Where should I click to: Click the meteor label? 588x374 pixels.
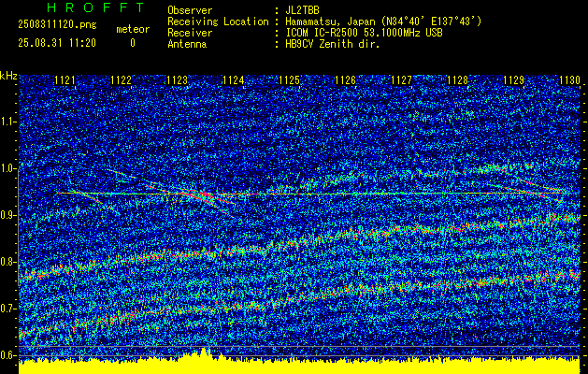click(x=133, y=29)
